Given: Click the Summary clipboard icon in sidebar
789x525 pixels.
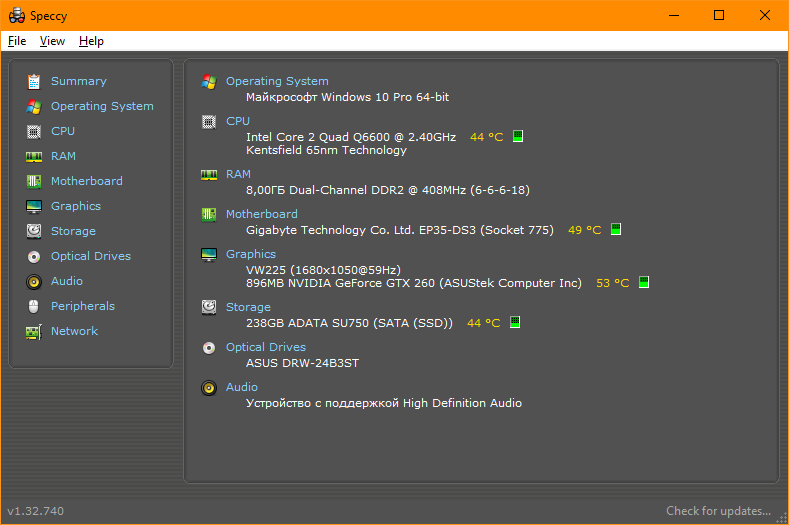Looking at the screenshot, I should (x=34, y=82).
